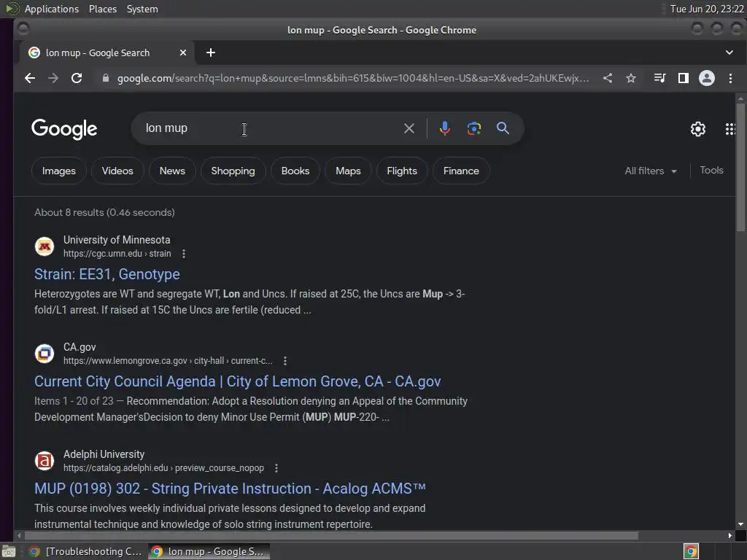
Task: Click the cgc.umn.edu strain URL
Action: pos(117,254)
